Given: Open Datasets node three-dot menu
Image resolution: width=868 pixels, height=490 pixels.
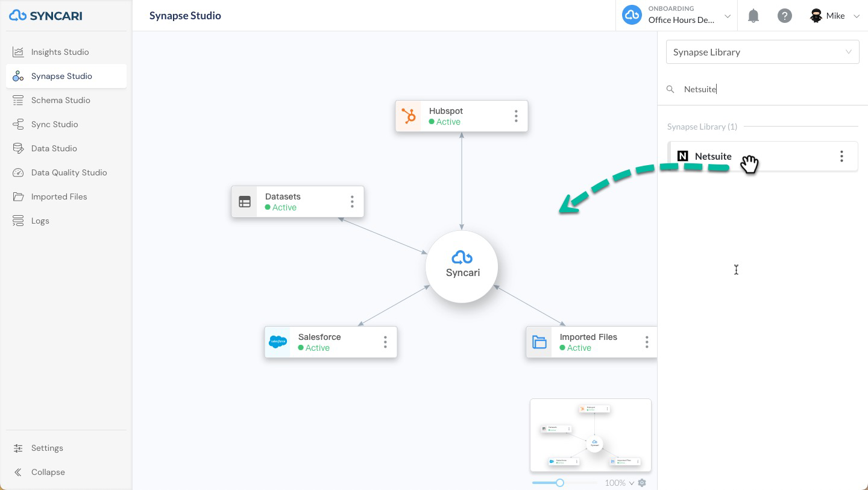Looking at the screenshot, I should (x=352, y=201).
